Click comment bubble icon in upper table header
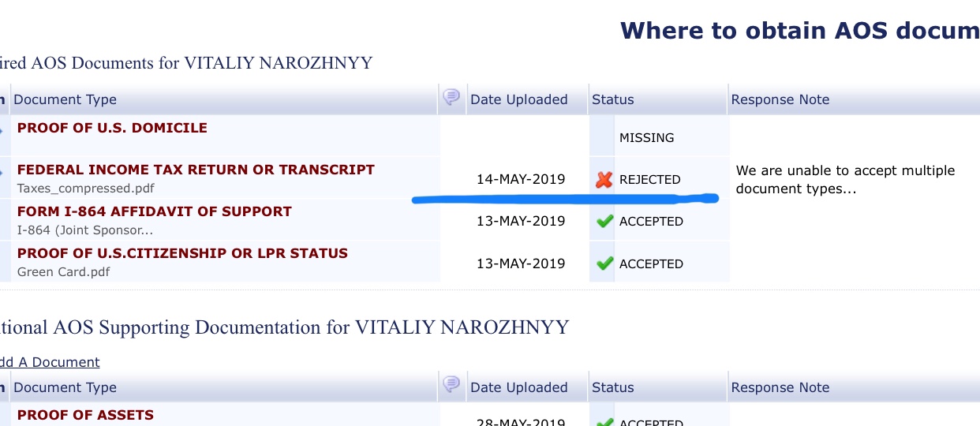Screen dimensions: 980x426 click(451, 98)
